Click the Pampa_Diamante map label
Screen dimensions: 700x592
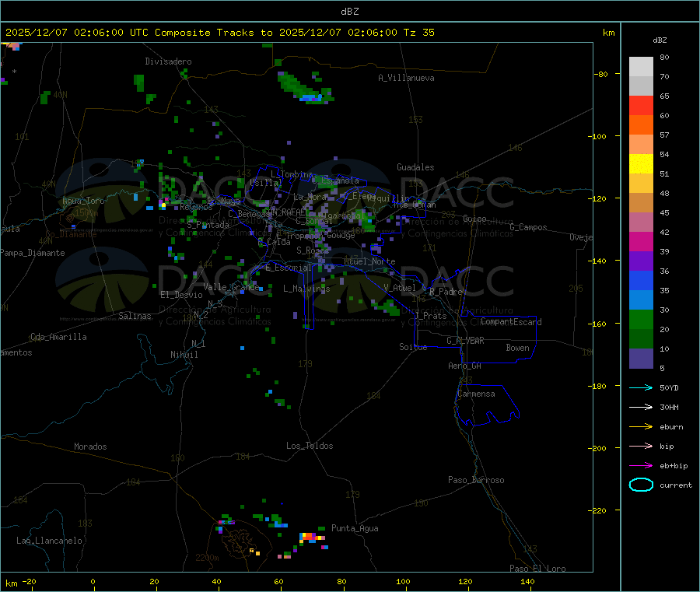tap(33, 253)
